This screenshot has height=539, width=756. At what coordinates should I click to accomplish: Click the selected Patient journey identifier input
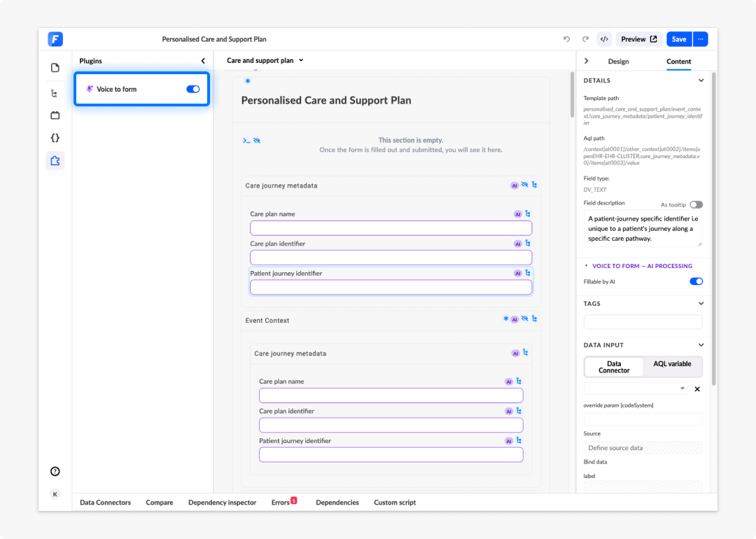point(391,287)
